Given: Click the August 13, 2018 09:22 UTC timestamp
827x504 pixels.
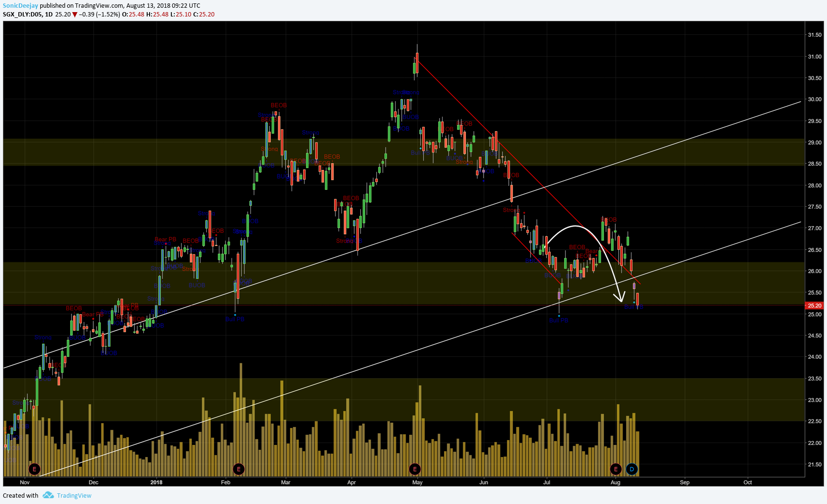Looking at the screenshot, I should tap(163, 6).
